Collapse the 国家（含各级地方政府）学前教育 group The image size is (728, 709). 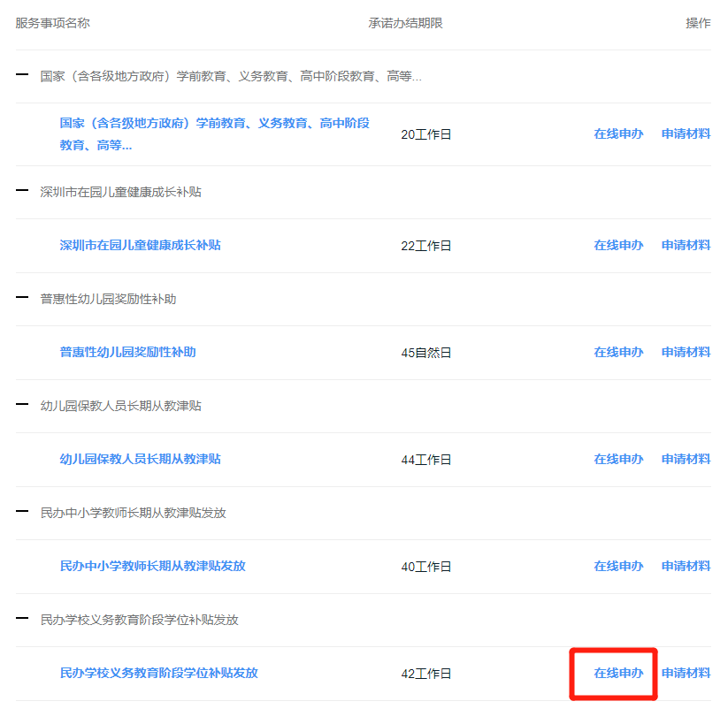click(x=22, y=75)
